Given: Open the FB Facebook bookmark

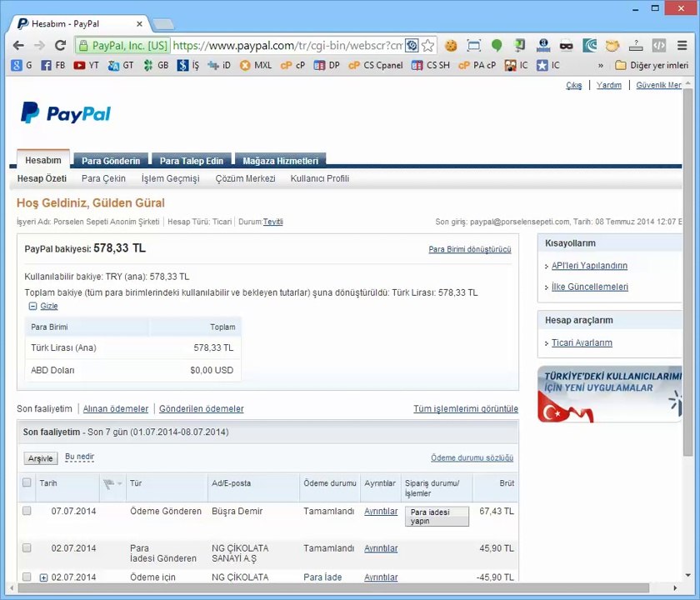Looking at the screenshot, I should tap(52, 65).
